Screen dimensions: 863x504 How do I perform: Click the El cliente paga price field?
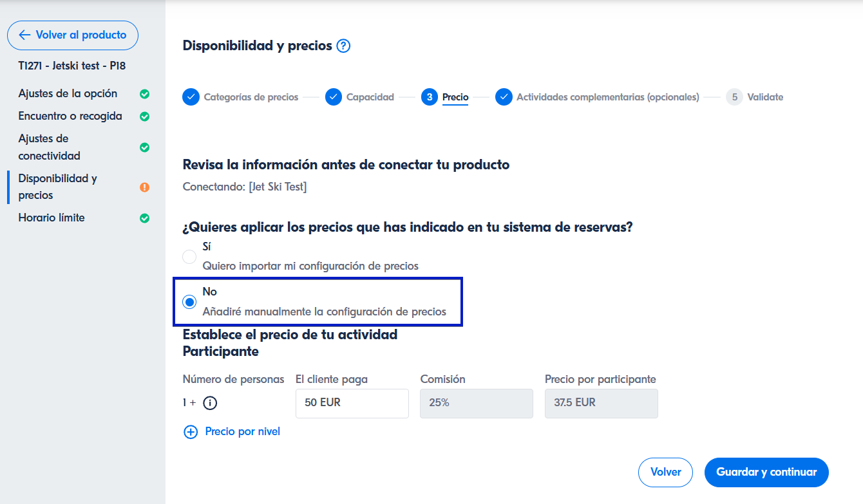(352, 404)
